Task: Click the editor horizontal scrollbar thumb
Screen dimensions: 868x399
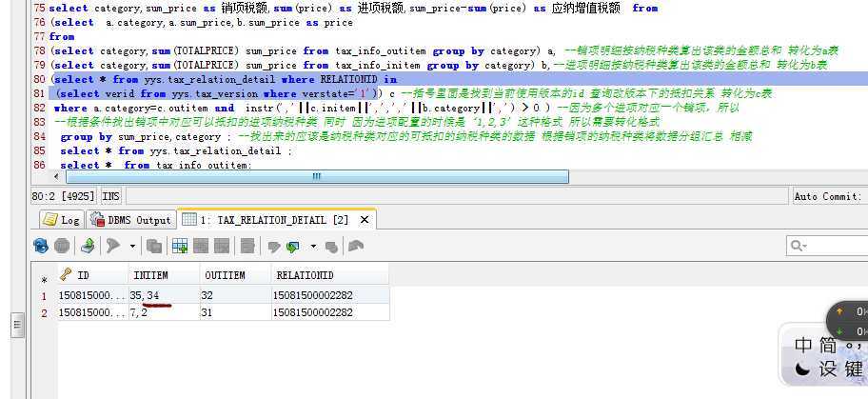Action: click(x=317, y=176)
